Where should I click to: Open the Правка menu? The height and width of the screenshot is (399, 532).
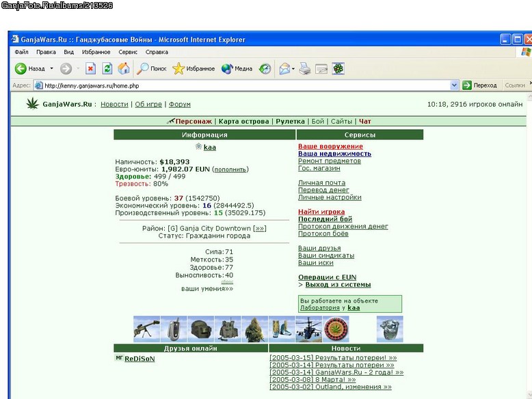[x=46, y=52]
